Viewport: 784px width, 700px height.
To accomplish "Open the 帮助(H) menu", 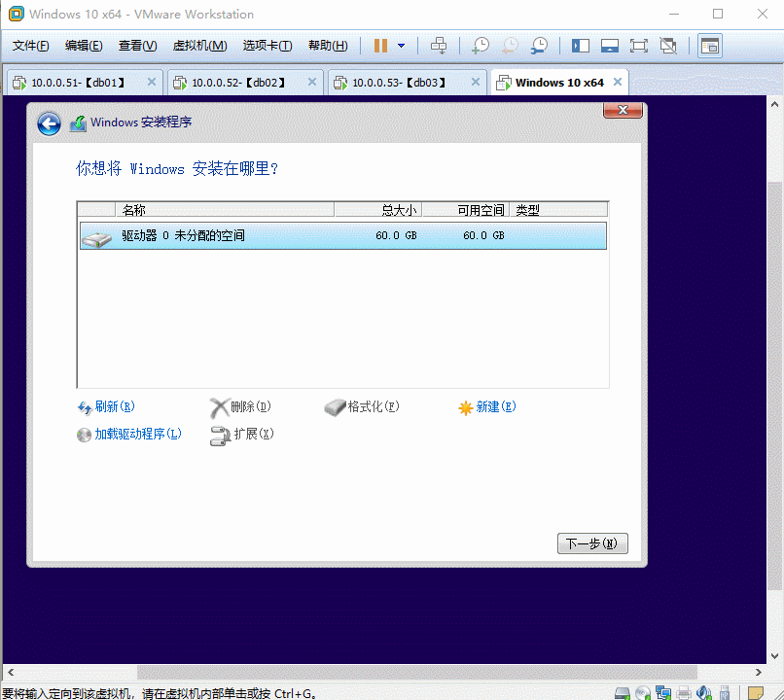I will [x=328, y=46].
